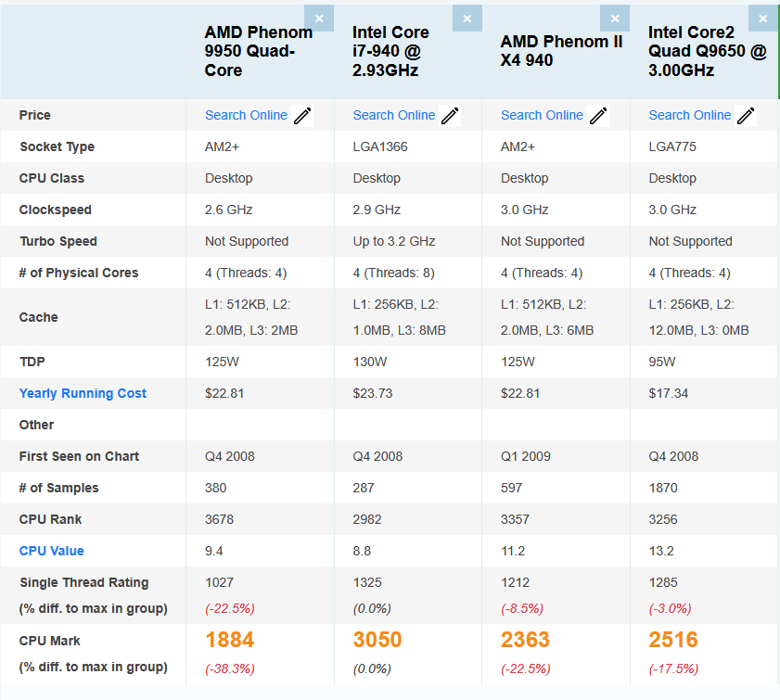
Task: Click the 287 samples value
Action: coord(364,488)
